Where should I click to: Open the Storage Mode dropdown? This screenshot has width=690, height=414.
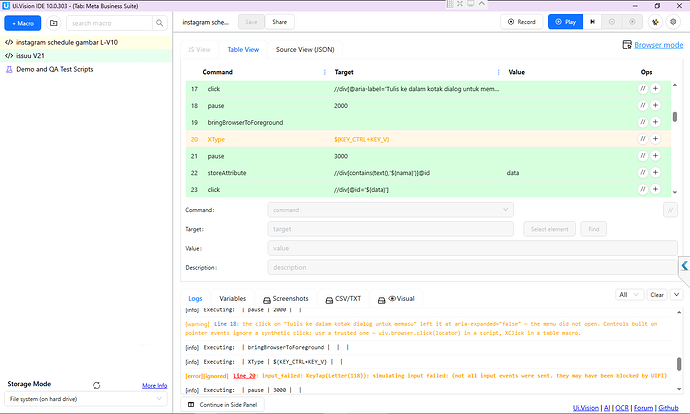[86, 399]
